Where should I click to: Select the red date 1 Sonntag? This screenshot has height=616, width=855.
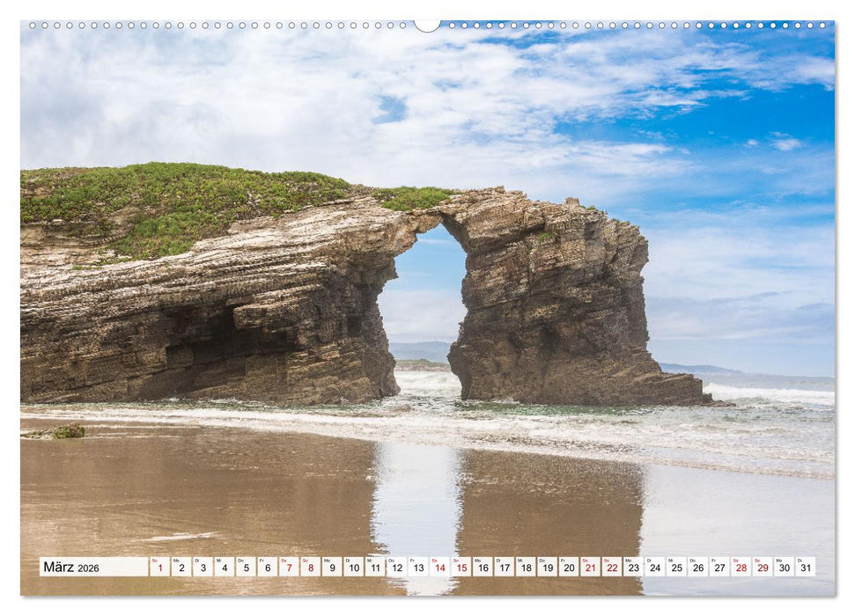point(160,567)
